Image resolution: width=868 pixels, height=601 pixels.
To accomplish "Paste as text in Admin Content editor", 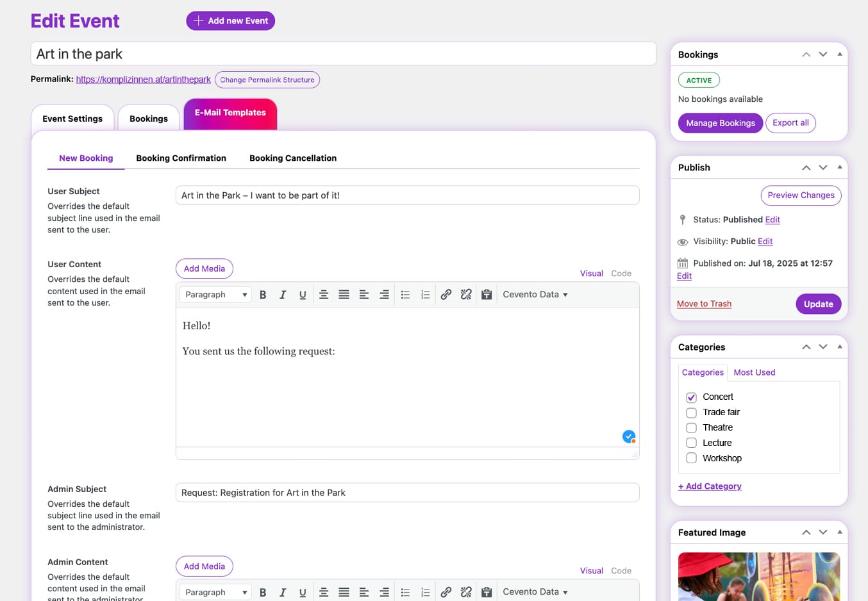I will [487, 592].
